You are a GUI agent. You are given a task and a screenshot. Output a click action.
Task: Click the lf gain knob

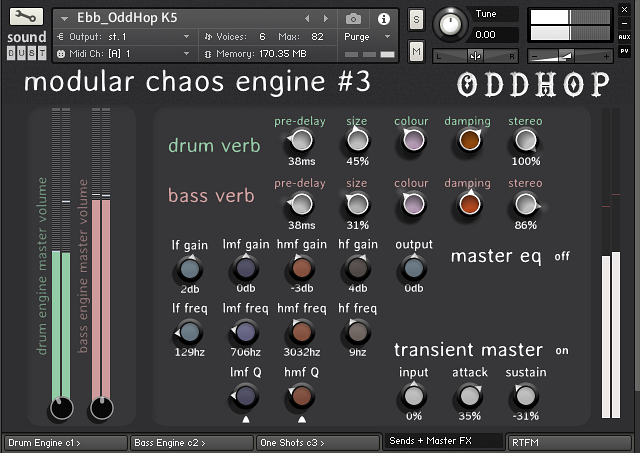coord(189,269)
